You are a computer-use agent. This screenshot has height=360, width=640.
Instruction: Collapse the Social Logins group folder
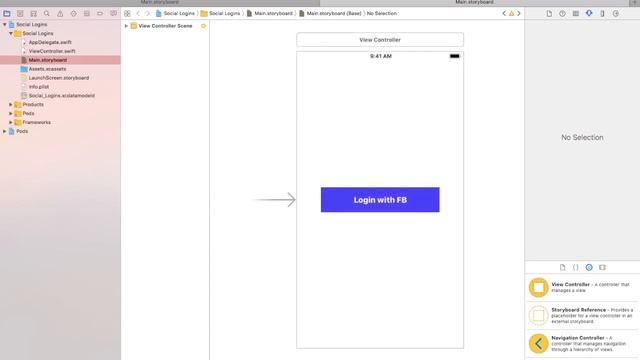point(11,33)
